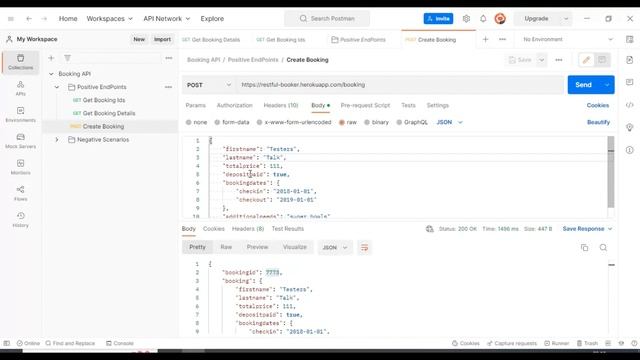Viewport: 640px width, 360px height.
Task: Collapse the Booking API collection
Action: pos(51,74)
